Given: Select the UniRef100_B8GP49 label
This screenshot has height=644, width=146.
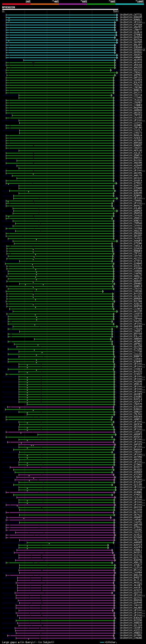Looking at the screenshot, I should coord(131,600).
